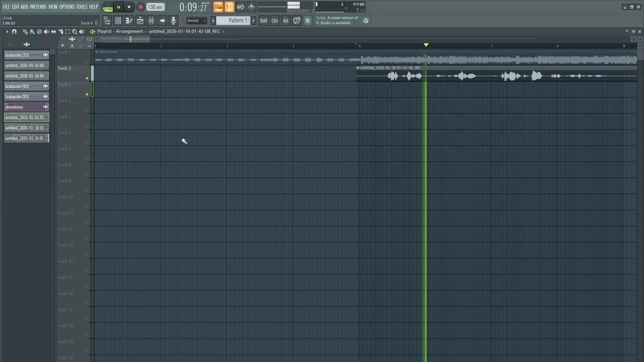Open the OPTIONS menu
Viewport: 644px width, 362px height.
[67, 7]
